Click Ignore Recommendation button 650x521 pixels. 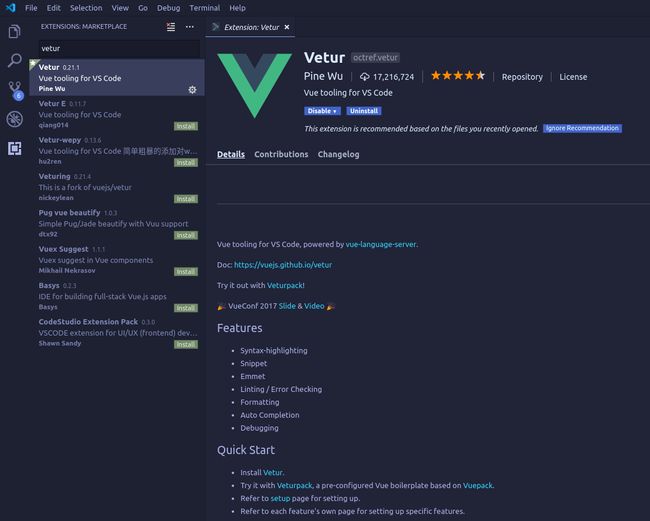click(582, 128)
